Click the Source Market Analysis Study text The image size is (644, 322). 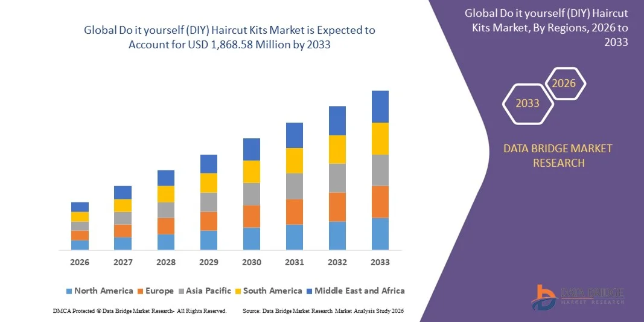pyautogui.click(x=323, y=311)
